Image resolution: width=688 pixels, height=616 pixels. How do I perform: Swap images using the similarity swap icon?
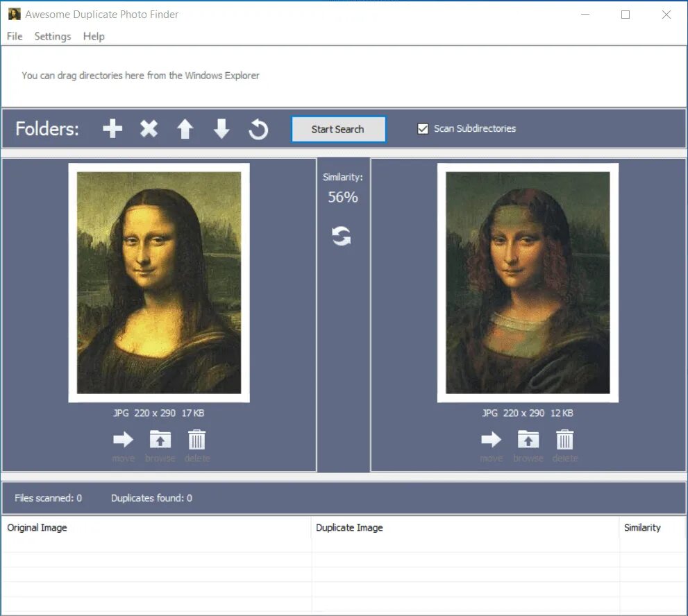click(342, 236)
